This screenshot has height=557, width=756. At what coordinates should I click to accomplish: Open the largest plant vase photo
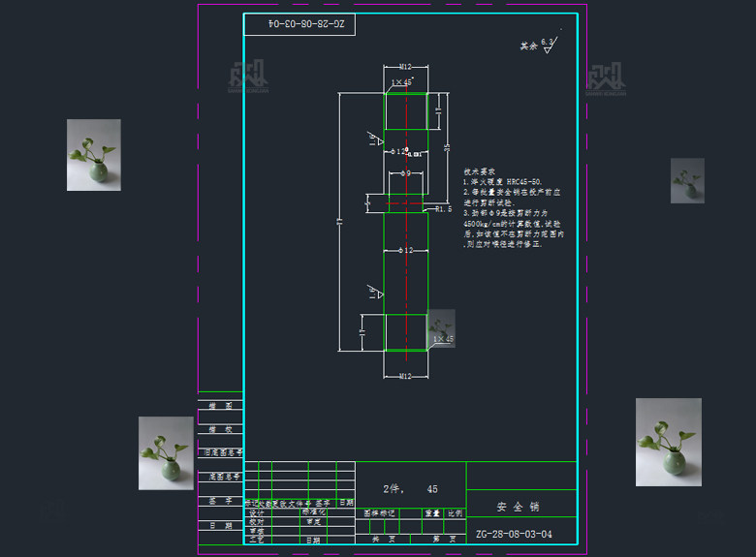coord(669,442)
